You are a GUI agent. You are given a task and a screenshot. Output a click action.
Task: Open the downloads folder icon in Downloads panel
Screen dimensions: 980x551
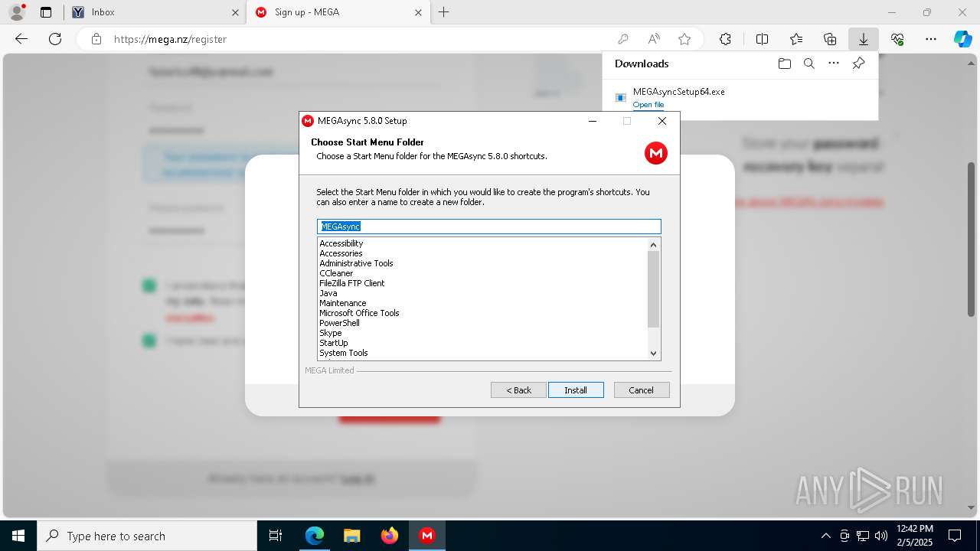click(x=784, y=64)
